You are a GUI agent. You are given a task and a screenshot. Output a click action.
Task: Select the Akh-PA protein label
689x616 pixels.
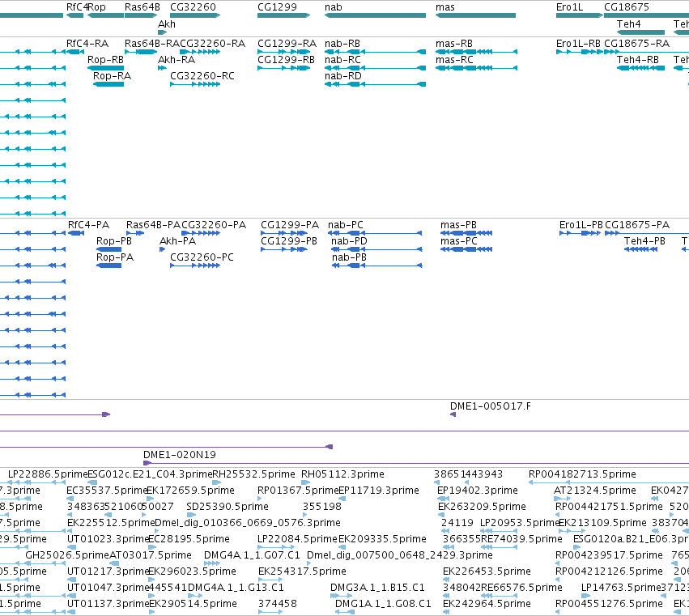pyautogui.click(x=177, y=241)
